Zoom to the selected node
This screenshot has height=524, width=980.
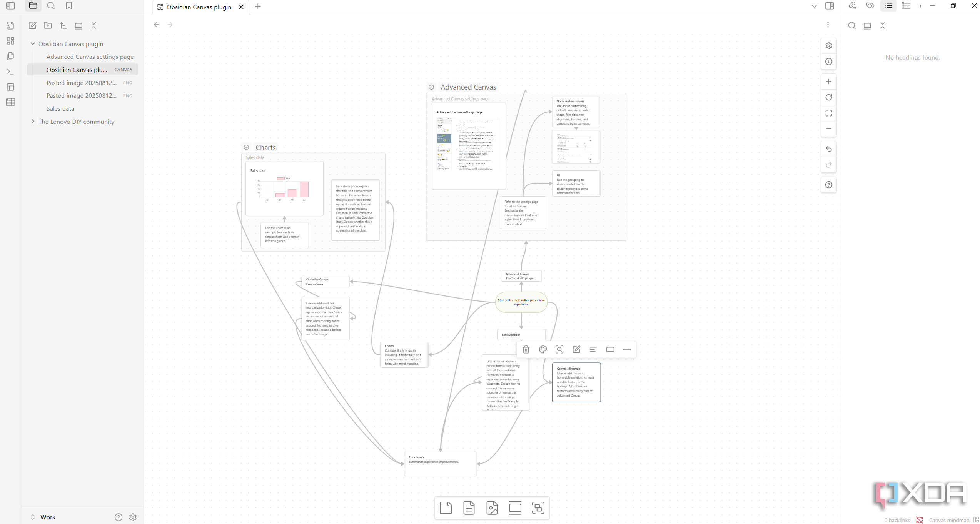[x=559, y=349]
